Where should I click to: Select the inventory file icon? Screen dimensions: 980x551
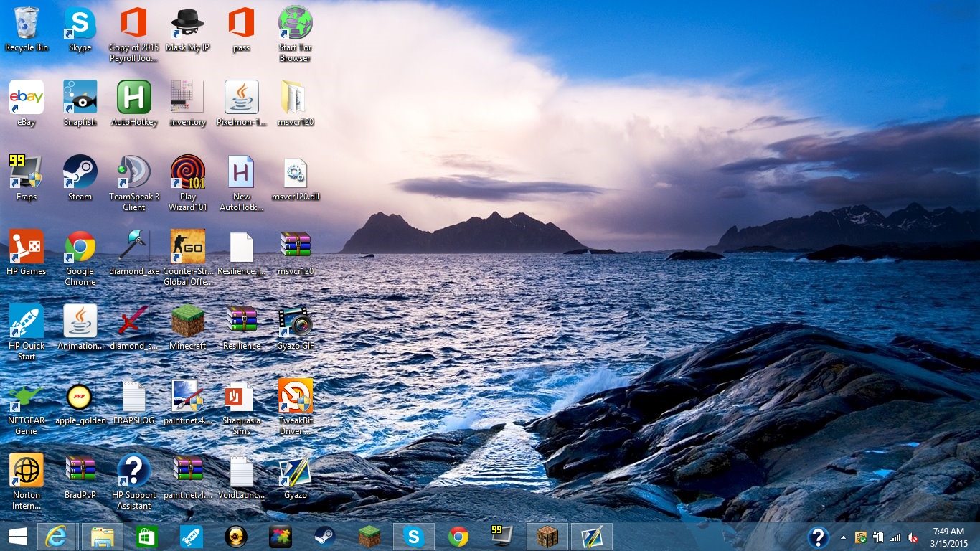[188, 103]
